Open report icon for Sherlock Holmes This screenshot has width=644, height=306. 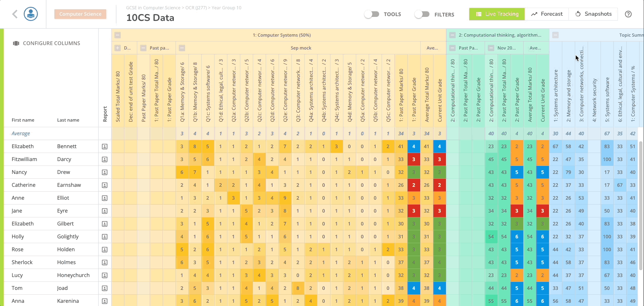click(x=105, y=263)
